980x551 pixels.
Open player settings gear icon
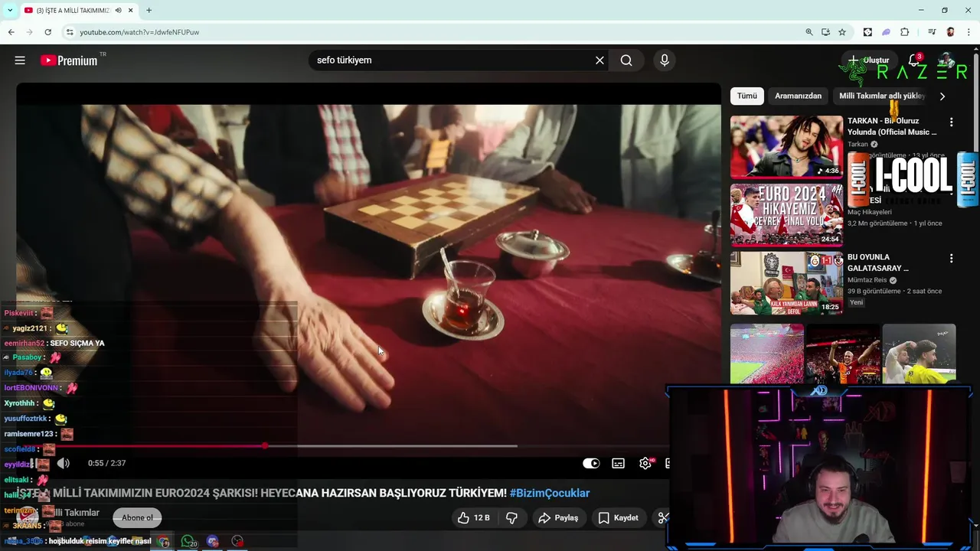point(645,463)
